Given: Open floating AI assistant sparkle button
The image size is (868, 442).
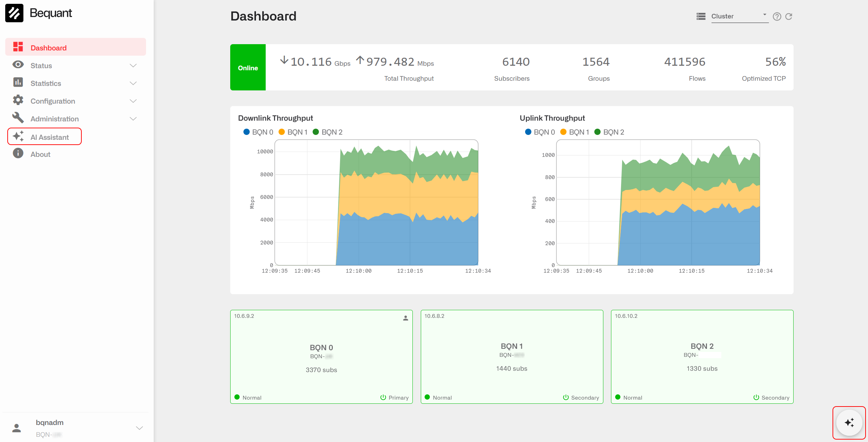Looking at the screenshot, I should pos(849,423).
